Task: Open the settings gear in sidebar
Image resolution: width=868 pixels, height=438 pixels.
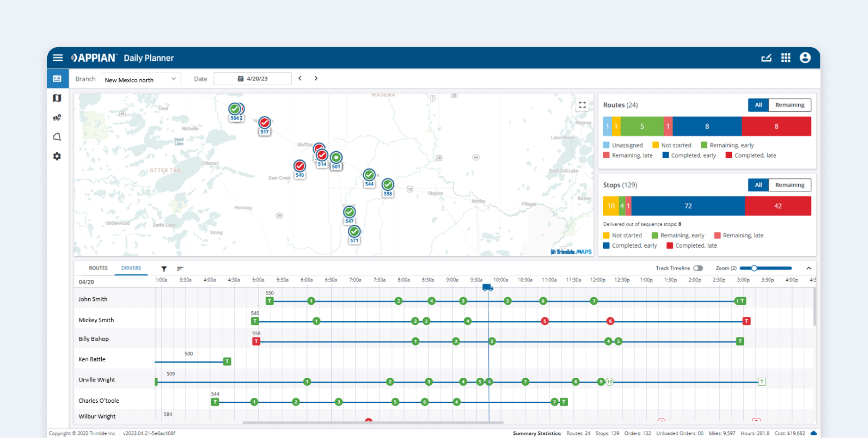Action: pos(57,156)
